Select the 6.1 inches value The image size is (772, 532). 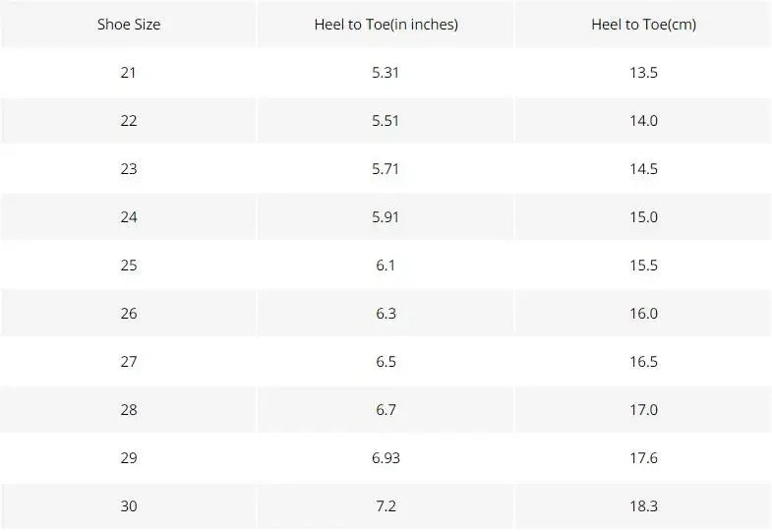(x=386, y=266)
